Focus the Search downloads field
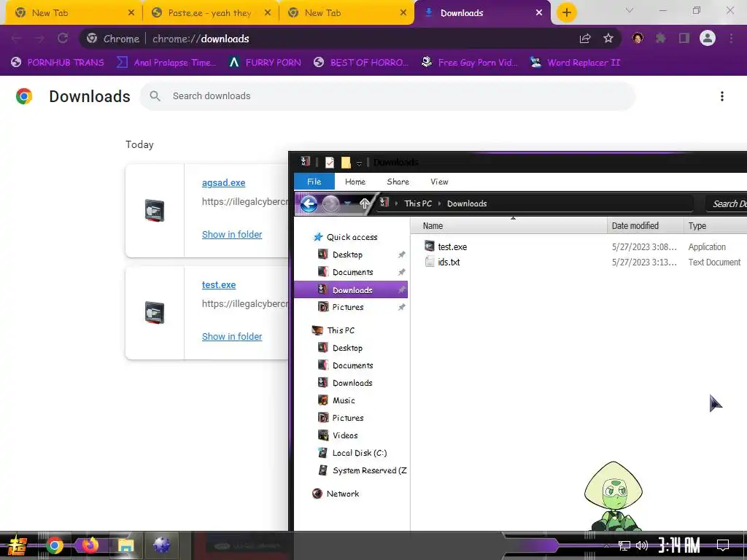The width and height of the screenshot is (747, 560). [387, 96]
